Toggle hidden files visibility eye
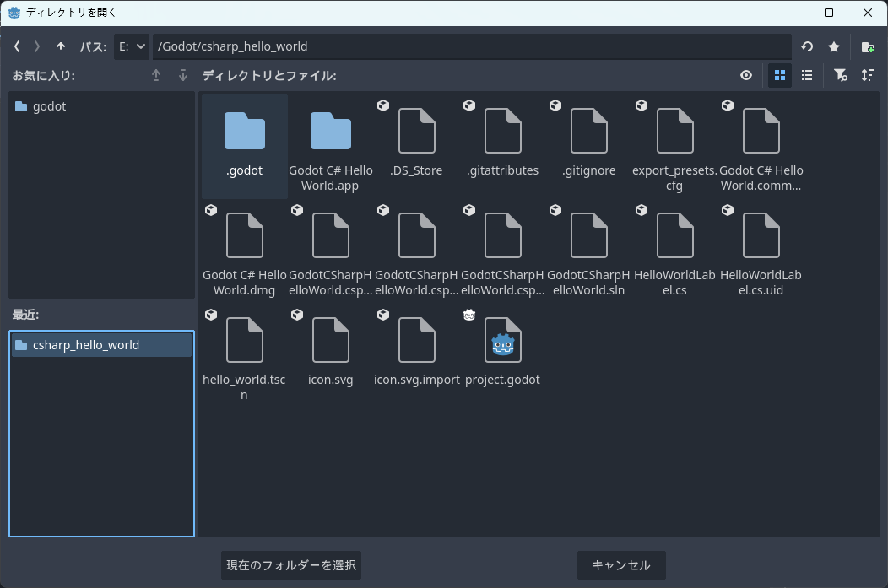 pos(746,75)
